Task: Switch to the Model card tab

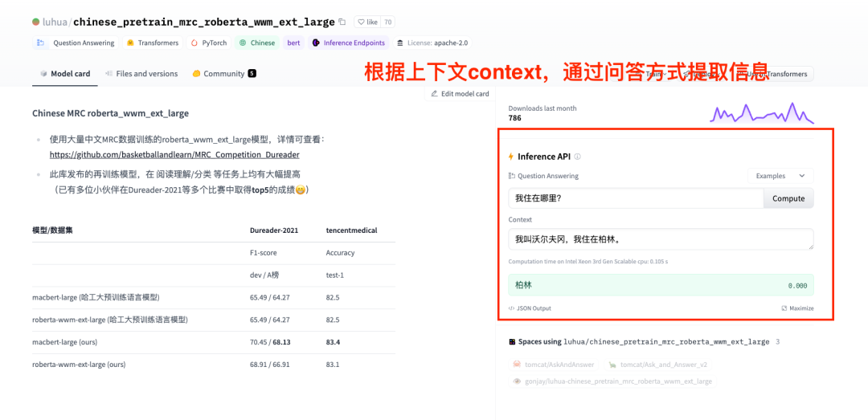Action: click(65, 74)
